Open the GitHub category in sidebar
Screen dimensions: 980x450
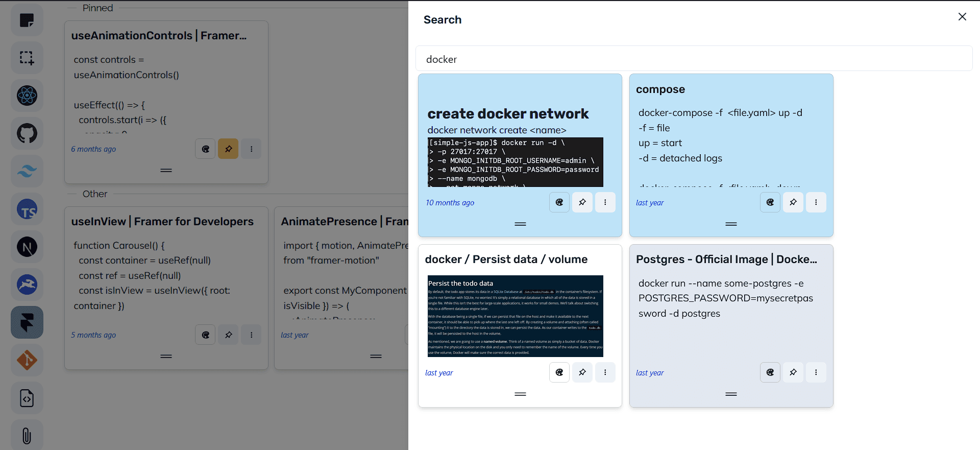(27, 133)
